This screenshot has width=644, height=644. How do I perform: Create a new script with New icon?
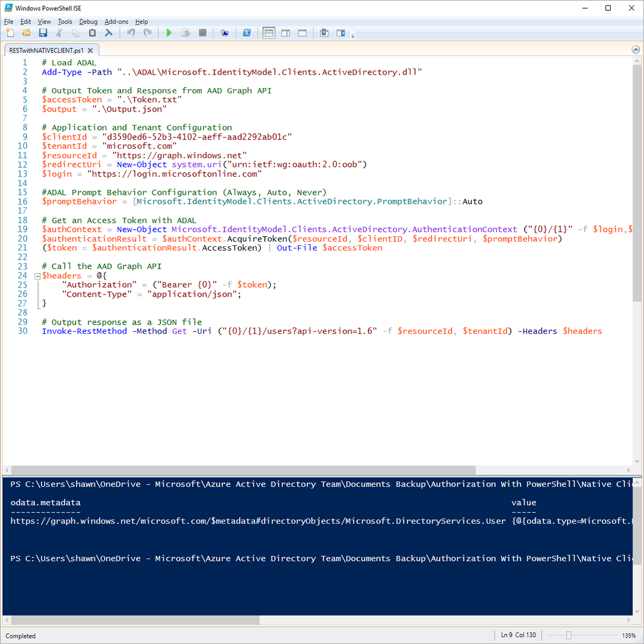[10, 33]
